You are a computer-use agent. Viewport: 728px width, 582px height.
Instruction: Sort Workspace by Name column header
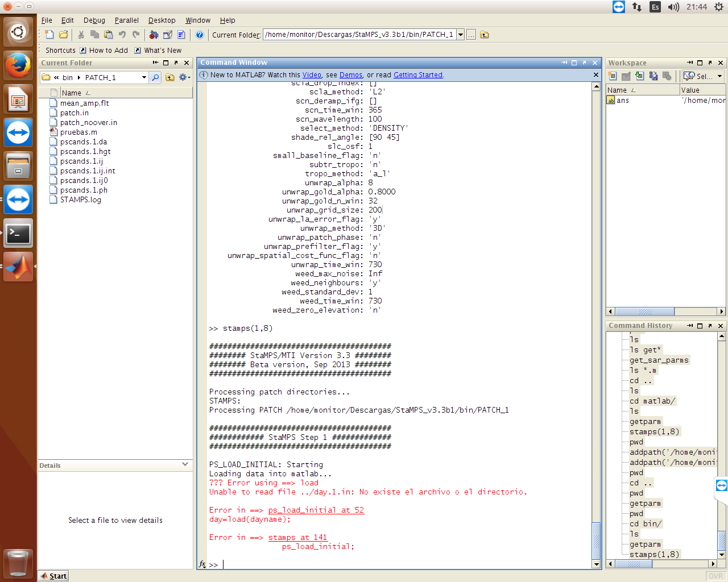[642, 90]
